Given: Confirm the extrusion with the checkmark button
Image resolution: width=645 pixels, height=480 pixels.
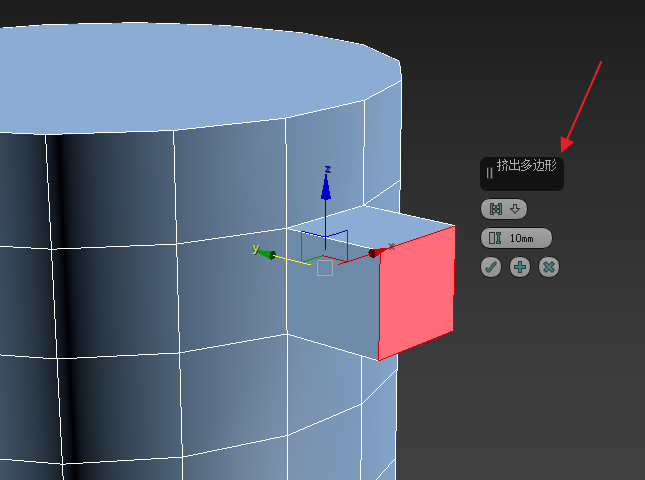Looking at the screenshot, I should click(x=490, y=267).
